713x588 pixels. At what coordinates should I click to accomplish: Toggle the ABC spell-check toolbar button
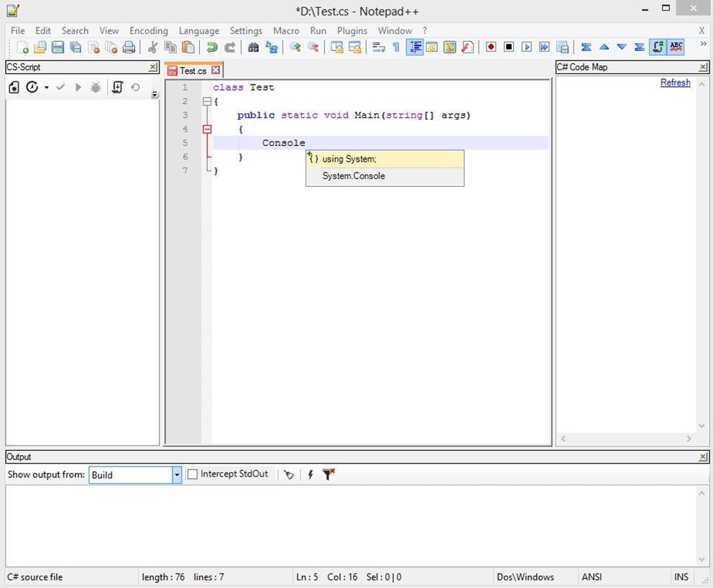(676, 47)
